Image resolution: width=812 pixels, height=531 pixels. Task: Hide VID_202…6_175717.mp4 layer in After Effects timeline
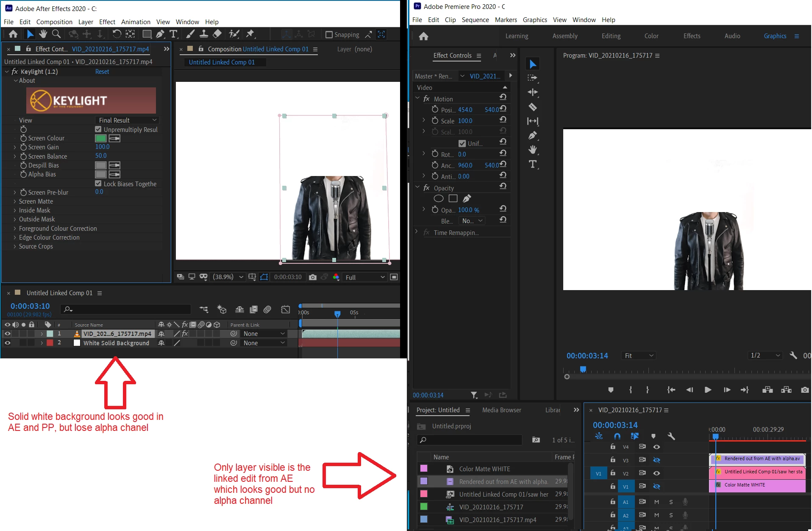click(7, 334)
